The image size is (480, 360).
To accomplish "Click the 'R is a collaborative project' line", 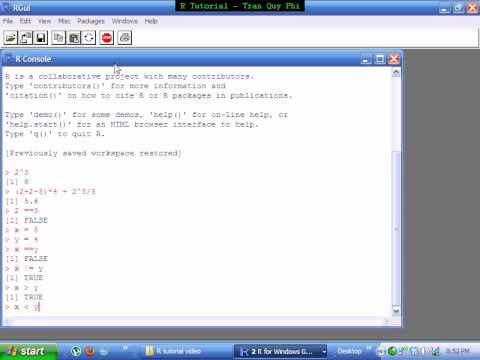I will click(x=129, y=76).
